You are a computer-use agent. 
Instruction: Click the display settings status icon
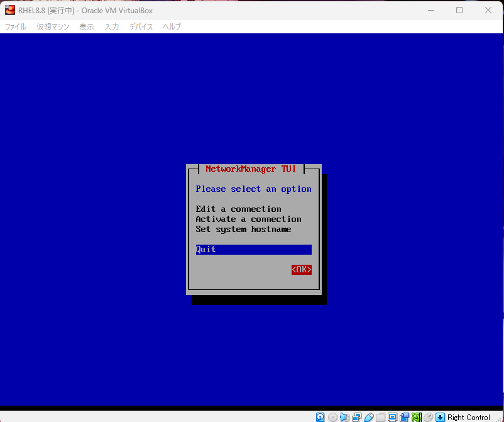(393, 417)
